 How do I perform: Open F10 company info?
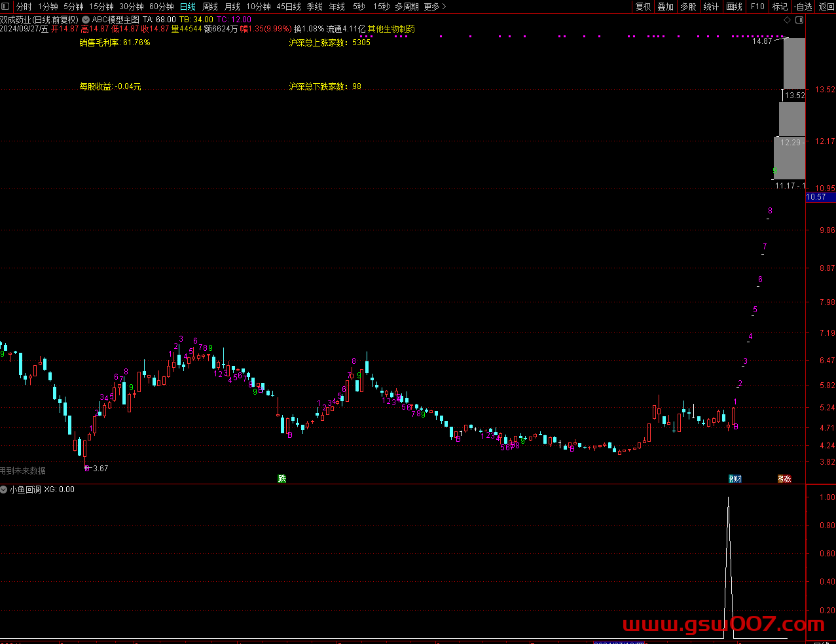(x=757, y=7)
